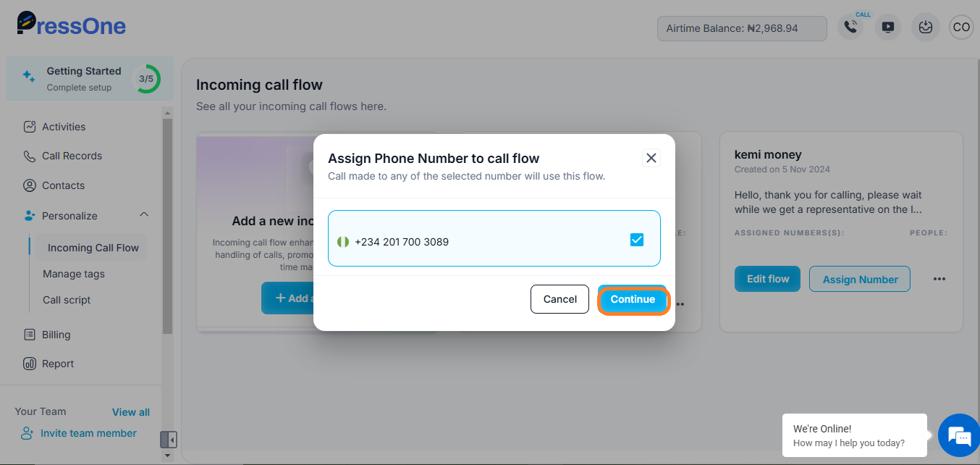Select Call script submenu item
980x465 pixels.
[67, 300]
